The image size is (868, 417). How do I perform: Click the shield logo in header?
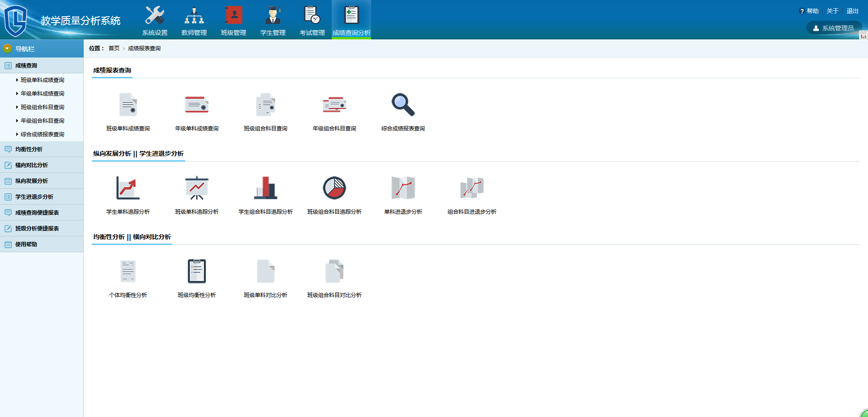click(15, 20)
